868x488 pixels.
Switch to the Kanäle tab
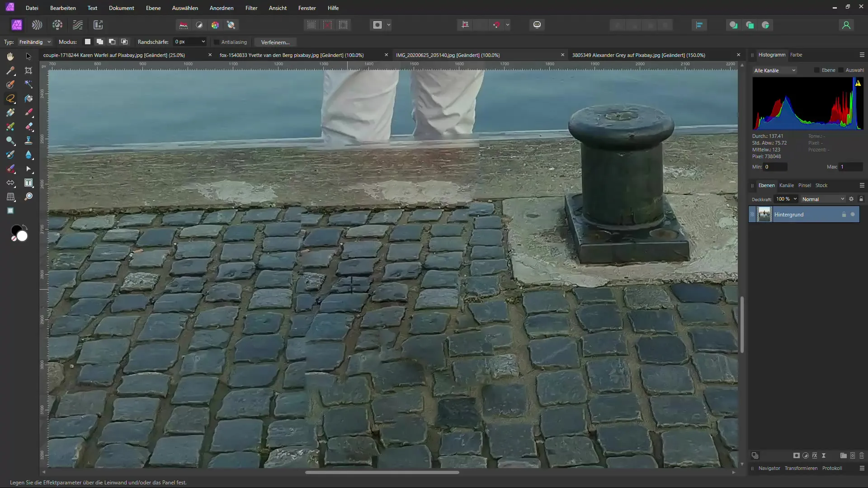click(787, 185)
